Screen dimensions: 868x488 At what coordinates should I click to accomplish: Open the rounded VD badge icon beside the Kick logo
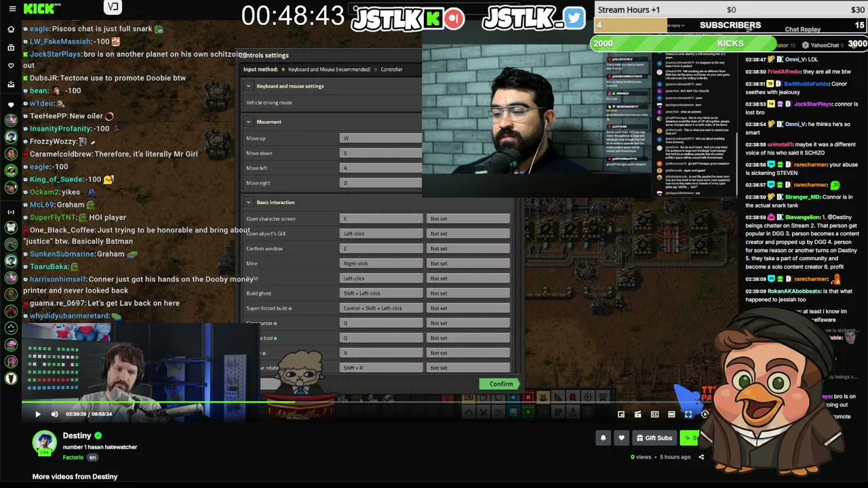113,7
